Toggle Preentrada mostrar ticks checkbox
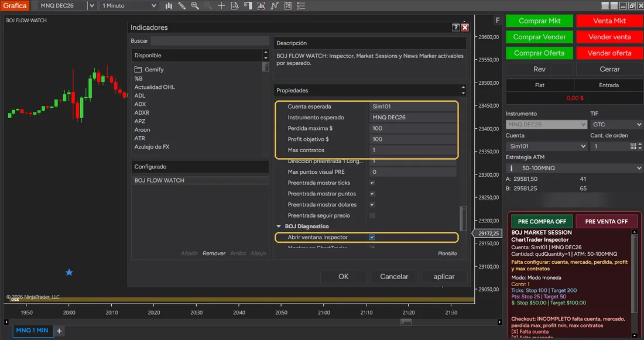Viewport: 644px width, 340px height. pyautogui.click(x=372, y=183)
